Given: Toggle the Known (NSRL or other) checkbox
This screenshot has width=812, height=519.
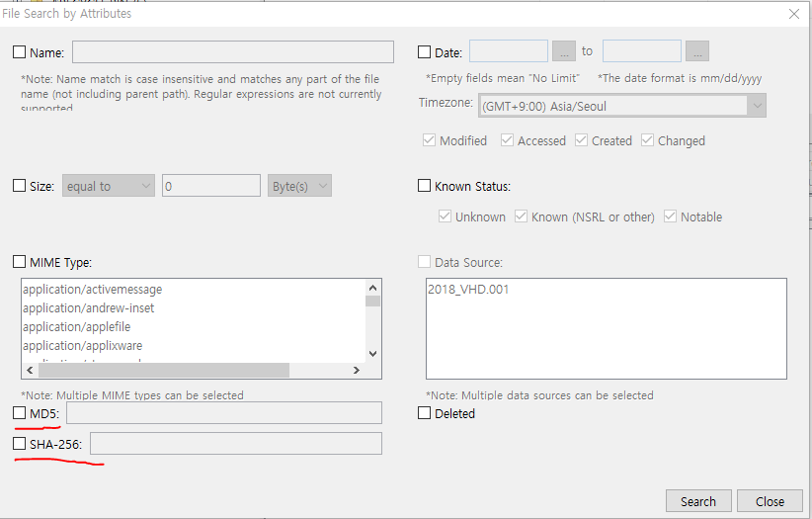Looking at the screenshot, I should [x=521, y=216].
